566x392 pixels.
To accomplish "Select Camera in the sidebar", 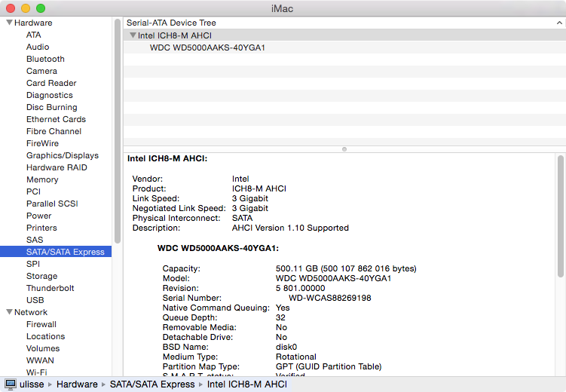I will pos(41,71).
